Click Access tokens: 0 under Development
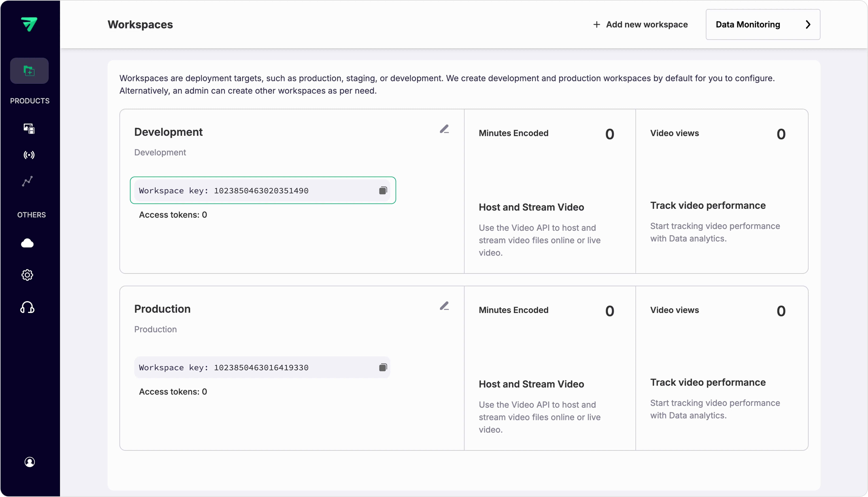Image resolution: width=868 pixels, height=497 pixels. pyautogui.click(x=173, y=215)
